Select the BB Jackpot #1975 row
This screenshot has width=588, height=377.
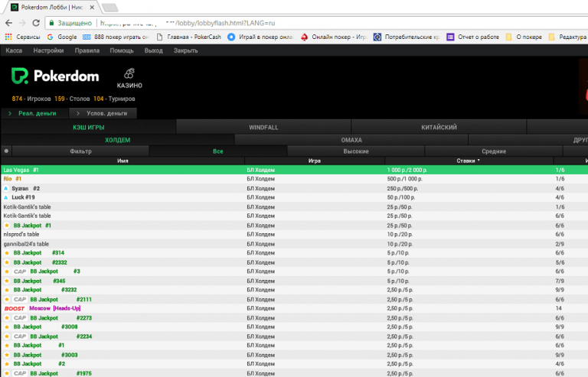point(294,373)
